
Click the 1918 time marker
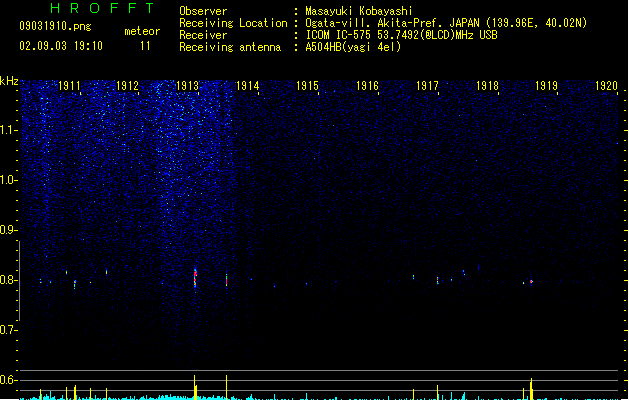click(487, 86)
